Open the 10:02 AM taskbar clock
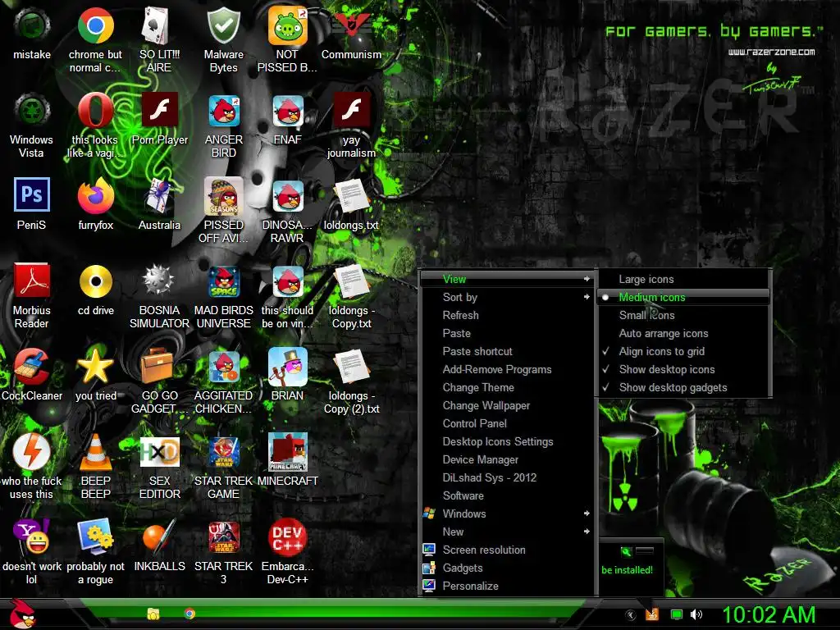Screen dimensions: 840x630 [x=769, y=614]
